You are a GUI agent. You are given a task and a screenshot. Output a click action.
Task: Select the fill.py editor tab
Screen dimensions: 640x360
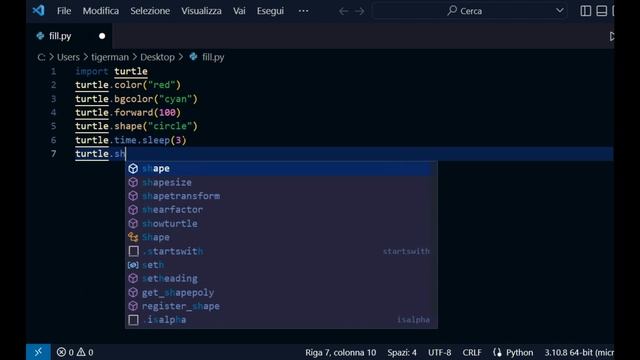tap(69, 36)
